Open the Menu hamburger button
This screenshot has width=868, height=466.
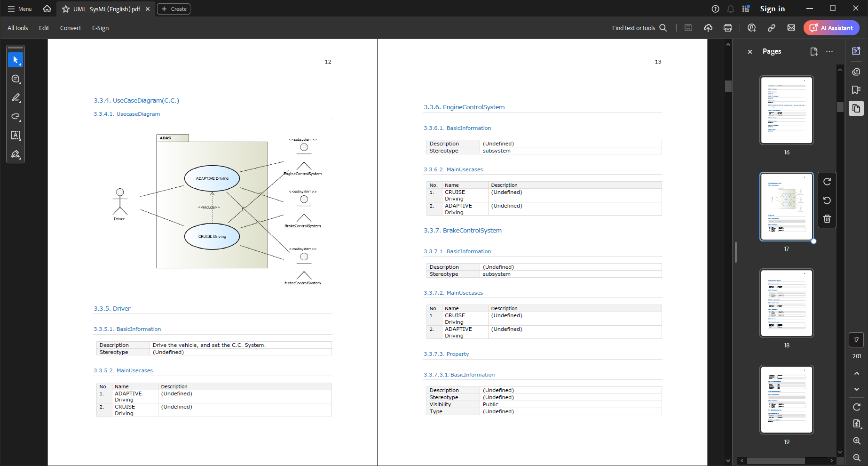tap(19, 9)
